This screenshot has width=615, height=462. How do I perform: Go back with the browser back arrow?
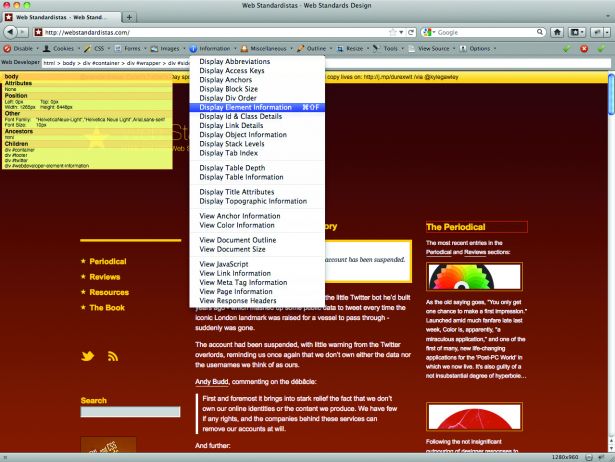coord(11,32)
